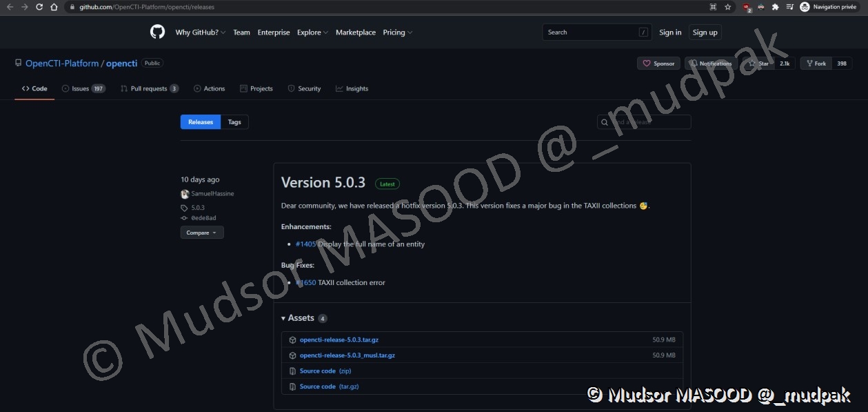Expand the Explore menu

coord(312,32)
